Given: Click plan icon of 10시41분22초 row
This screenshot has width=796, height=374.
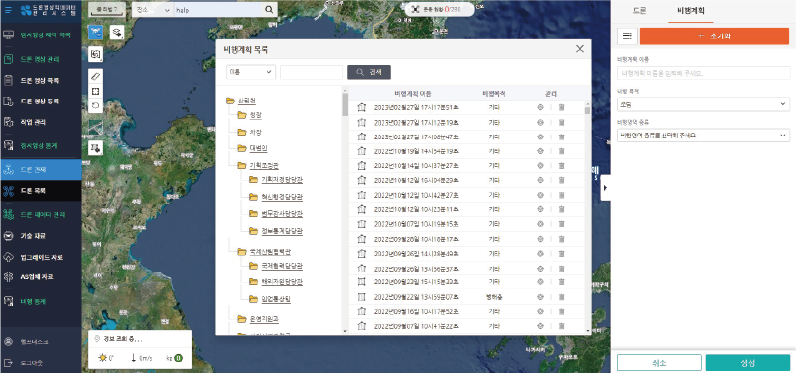Looking at the screenshot, I should pyautogui.click(x=361, y=325).
